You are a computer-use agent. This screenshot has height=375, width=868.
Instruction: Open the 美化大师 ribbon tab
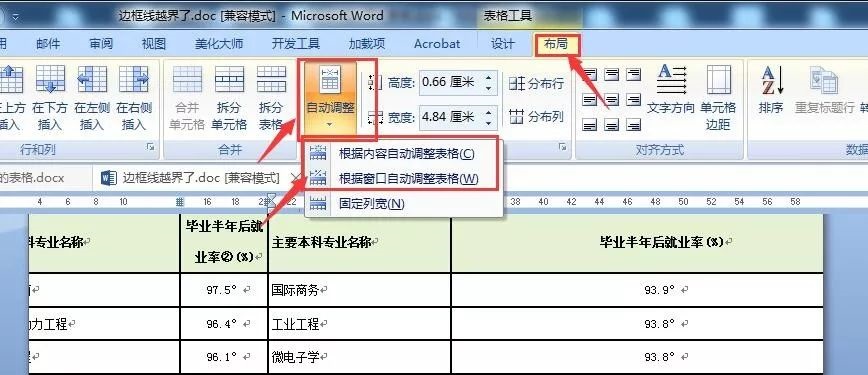[x=219, y=44]
